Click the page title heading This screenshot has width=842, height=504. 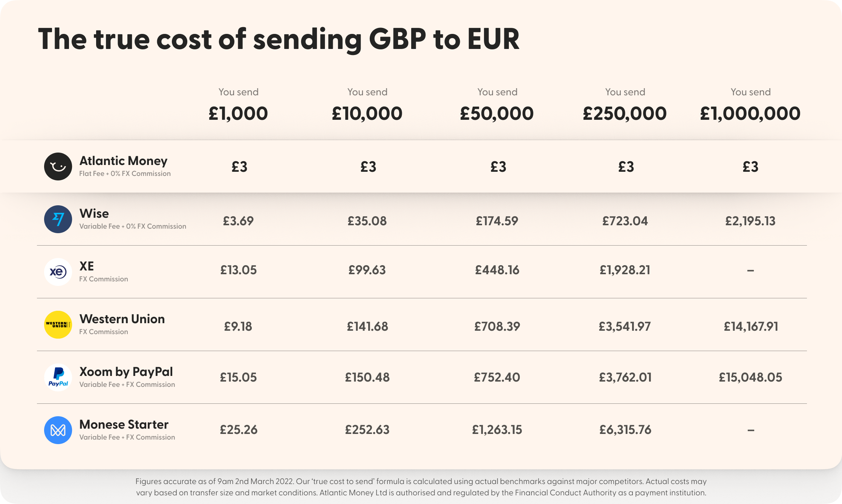(x=279, y=40)
